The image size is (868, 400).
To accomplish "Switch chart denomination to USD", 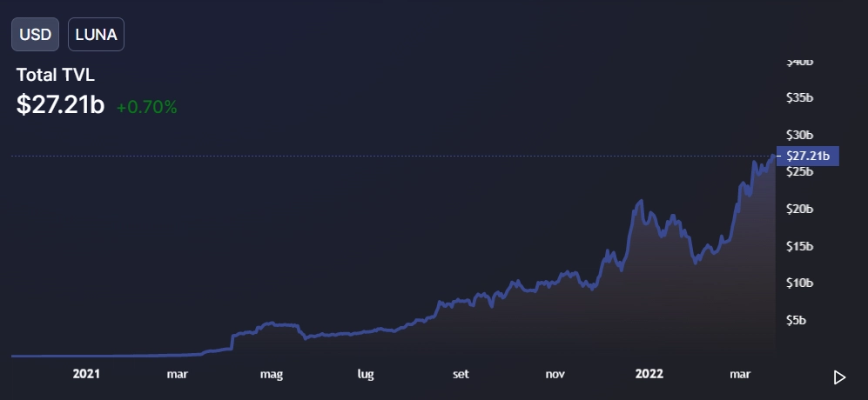I will click(35, 36).
